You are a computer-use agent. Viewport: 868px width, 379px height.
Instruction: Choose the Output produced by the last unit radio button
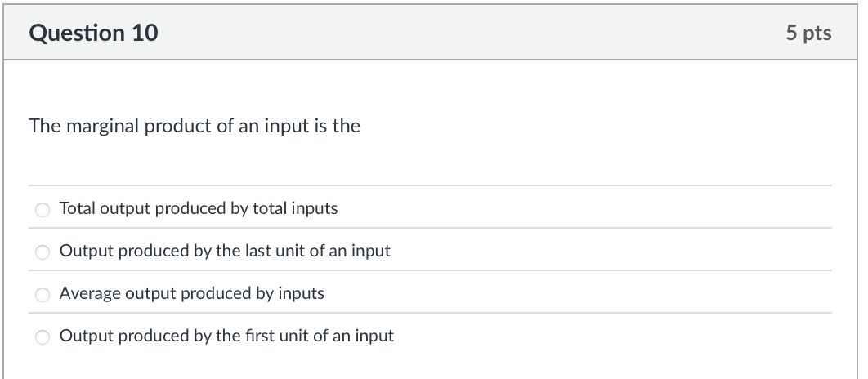click(x=43, y=252)
